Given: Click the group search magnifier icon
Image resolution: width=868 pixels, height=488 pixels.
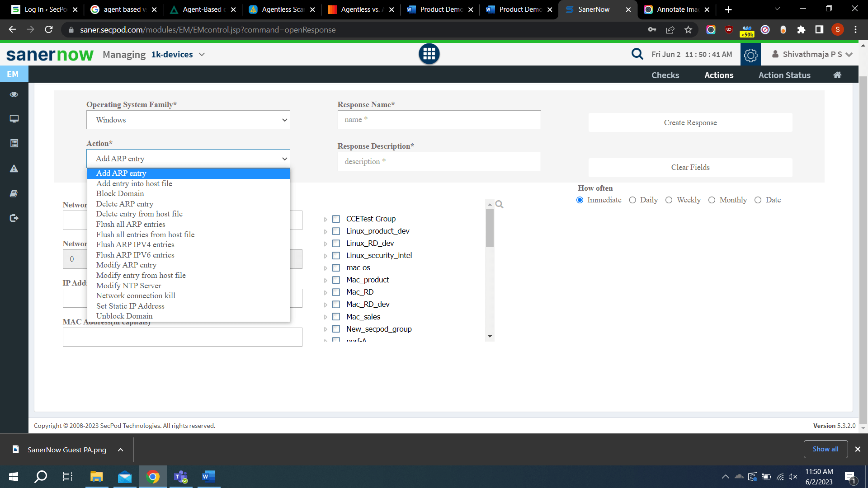Looking at the screenshot, I should click(x=499, y=204).
